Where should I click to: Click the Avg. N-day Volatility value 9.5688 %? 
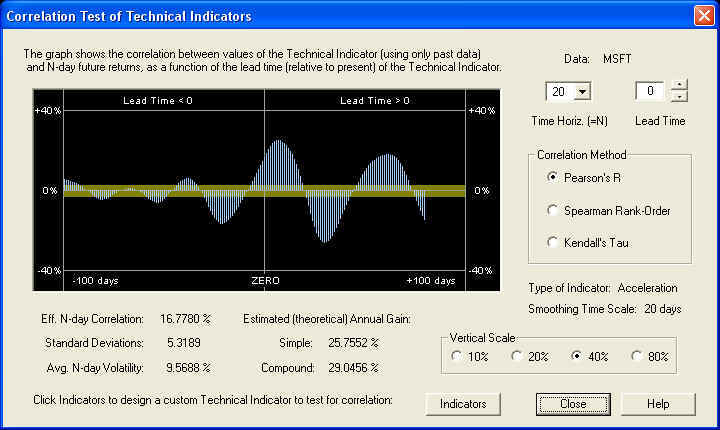pos(188,368)
